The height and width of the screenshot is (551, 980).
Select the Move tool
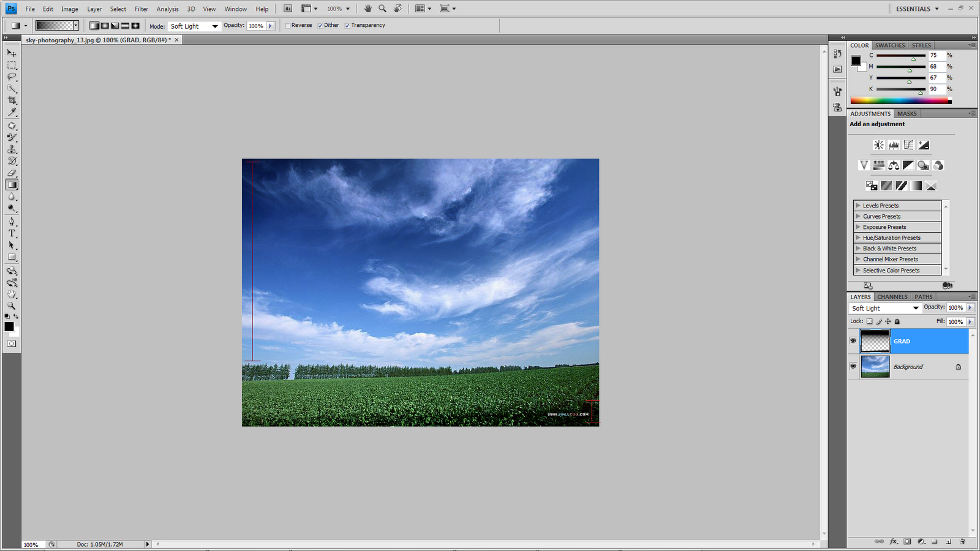tap(12, 53)
